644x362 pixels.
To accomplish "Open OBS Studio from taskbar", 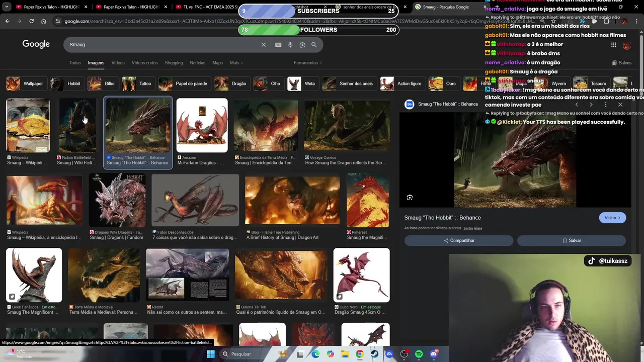I will (404, 354).
